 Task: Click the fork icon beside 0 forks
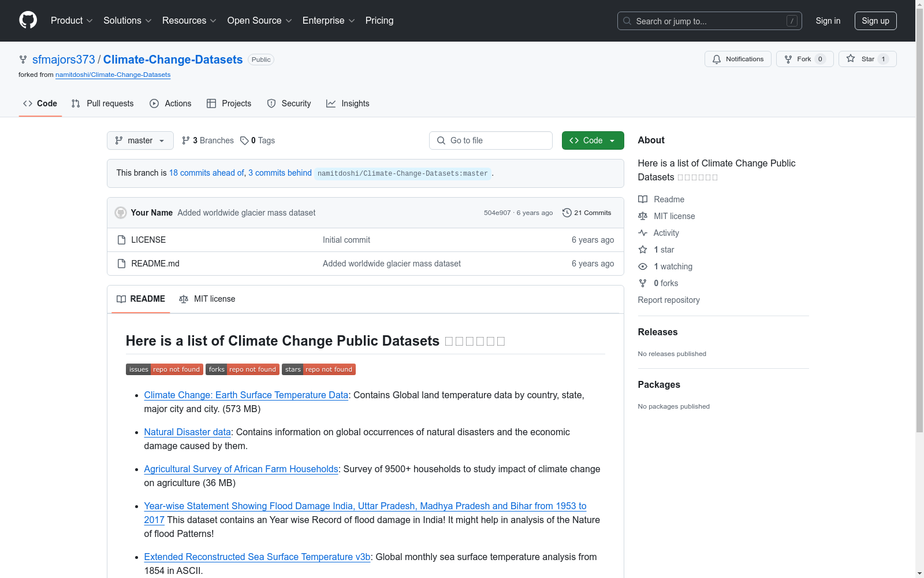[643, 283]
